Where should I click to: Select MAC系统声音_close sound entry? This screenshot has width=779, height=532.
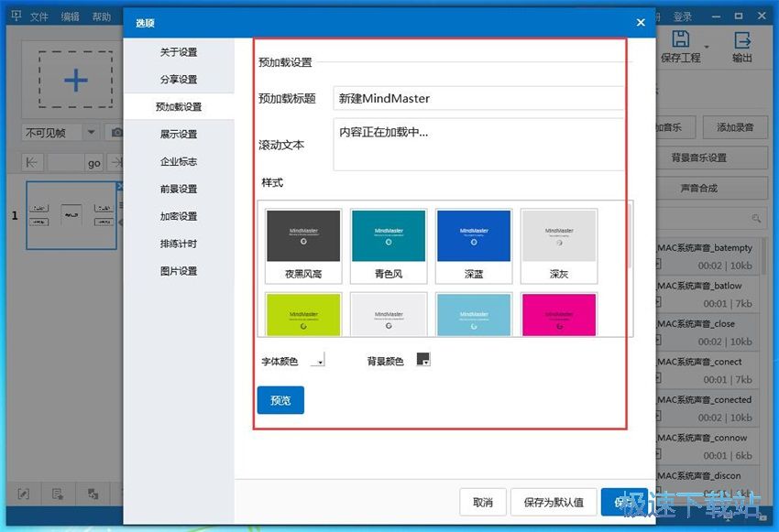click(x=707, y=332)
